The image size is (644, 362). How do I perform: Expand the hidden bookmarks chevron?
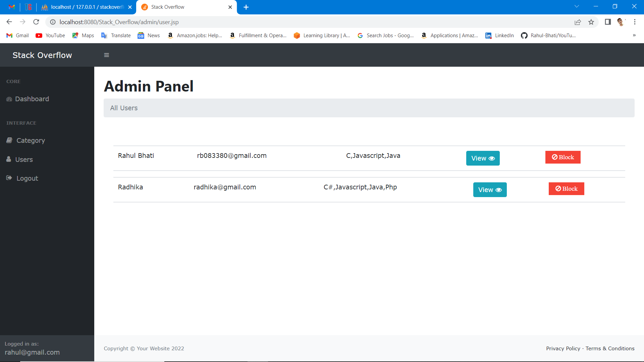(634, 35)
